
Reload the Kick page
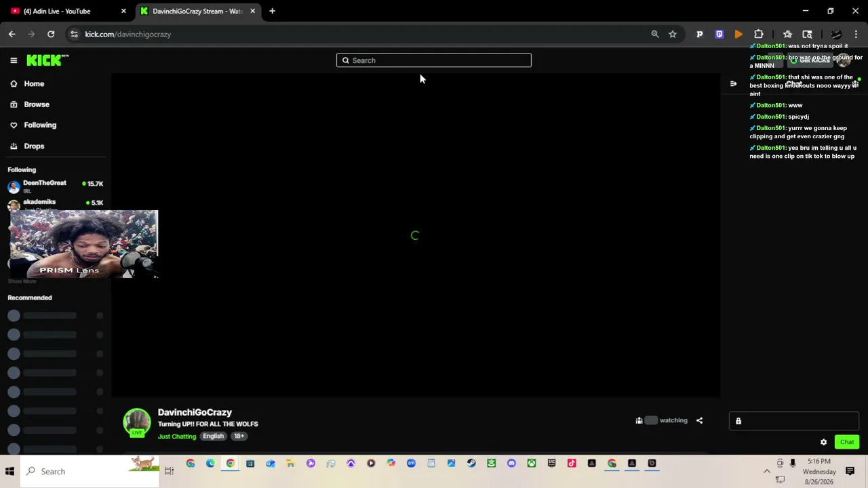(x=51, y=34)
